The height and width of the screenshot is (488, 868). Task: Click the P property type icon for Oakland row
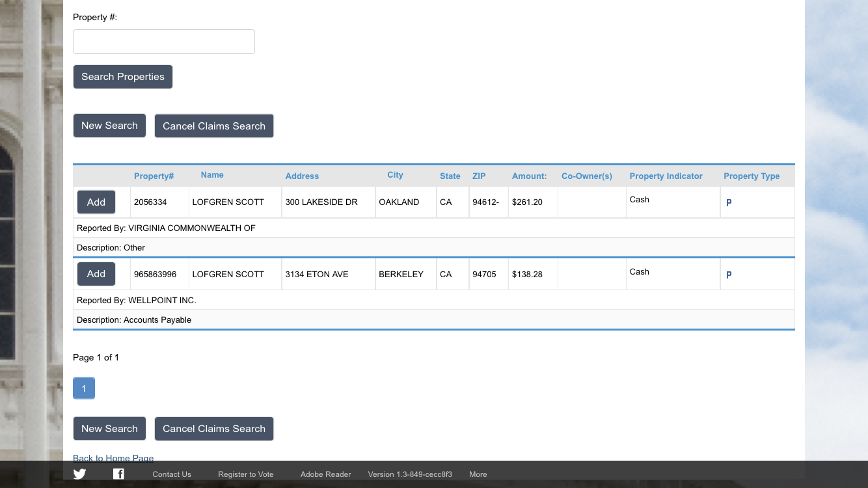729,202
